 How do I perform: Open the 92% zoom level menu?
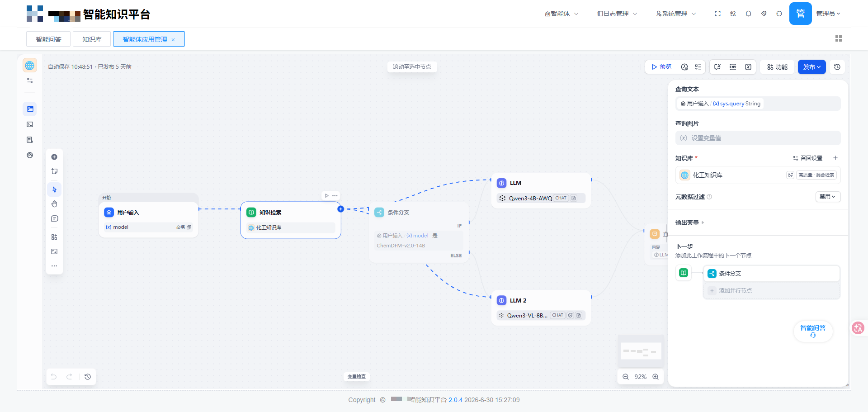pyautogui.click(x=641, y=377)
